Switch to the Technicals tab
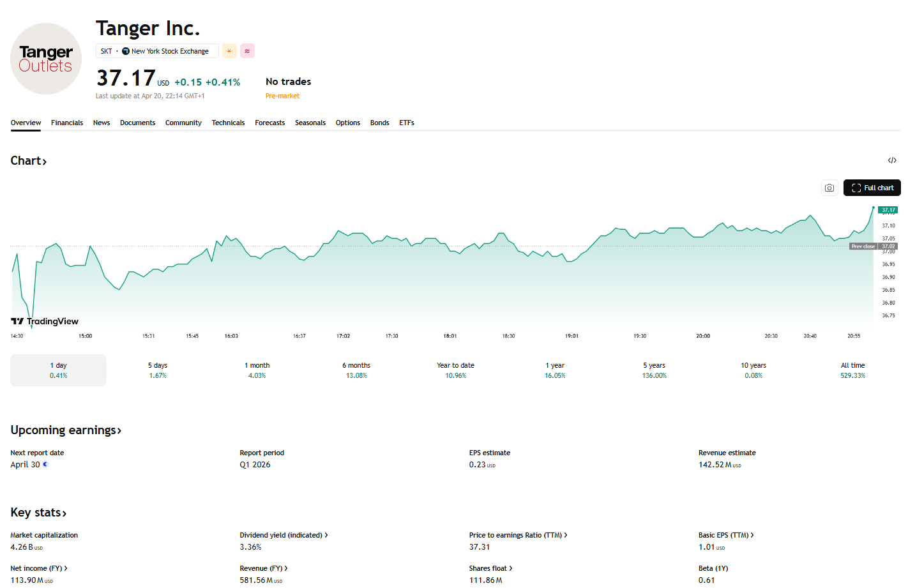The height and width of the screenshot is (588, 908). [x=228, y=123]
